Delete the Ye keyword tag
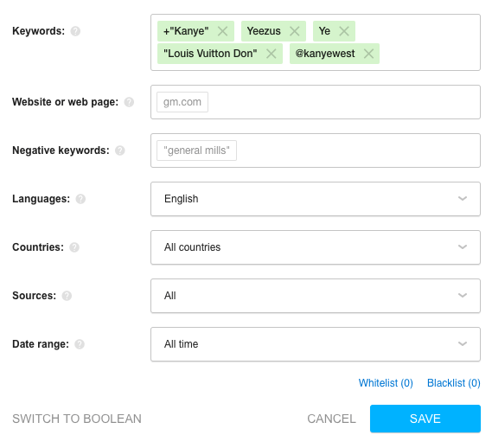 (344, 31)
